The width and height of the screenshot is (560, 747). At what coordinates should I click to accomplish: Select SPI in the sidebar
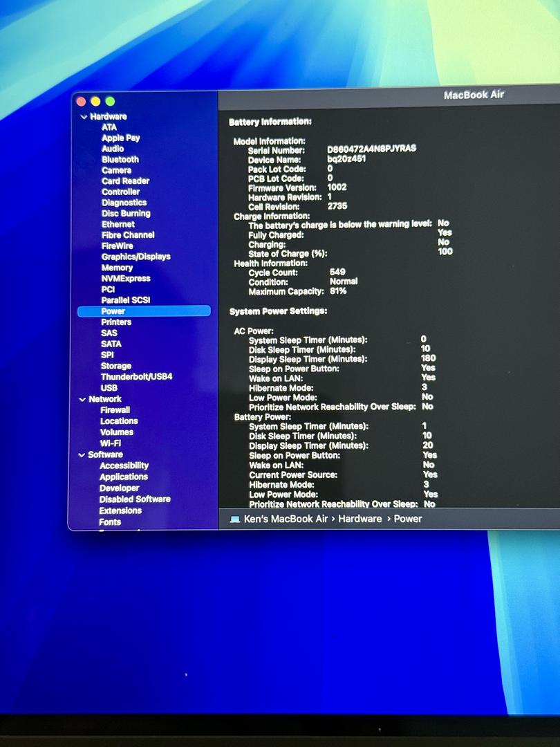coord(107,355)
